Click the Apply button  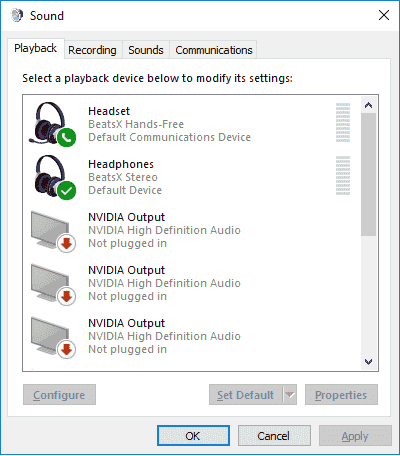pos(355,436)
